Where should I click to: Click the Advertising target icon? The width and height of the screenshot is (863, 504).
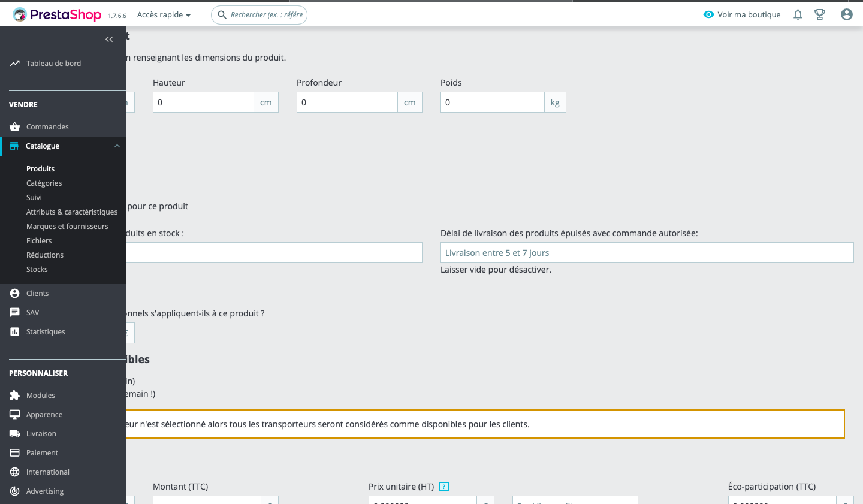[x=15, y=491]
